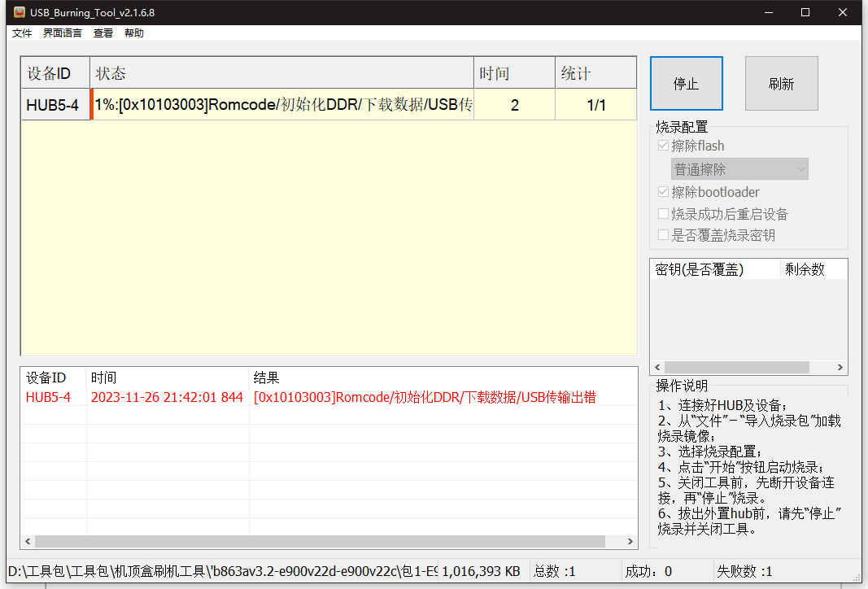Open the 界面语言 menu
The image size is (868, 589).
pos(63,33)
